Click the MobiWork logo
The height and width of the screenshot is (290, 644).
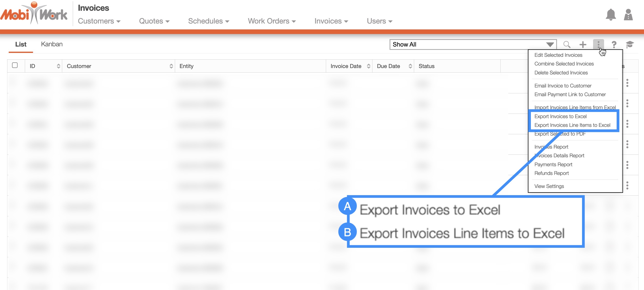(x=34, y=14)
